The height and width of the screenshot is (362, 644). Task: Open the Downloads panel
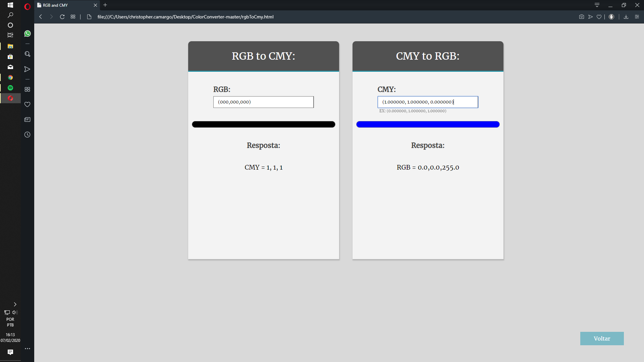(x=626, y=17)
